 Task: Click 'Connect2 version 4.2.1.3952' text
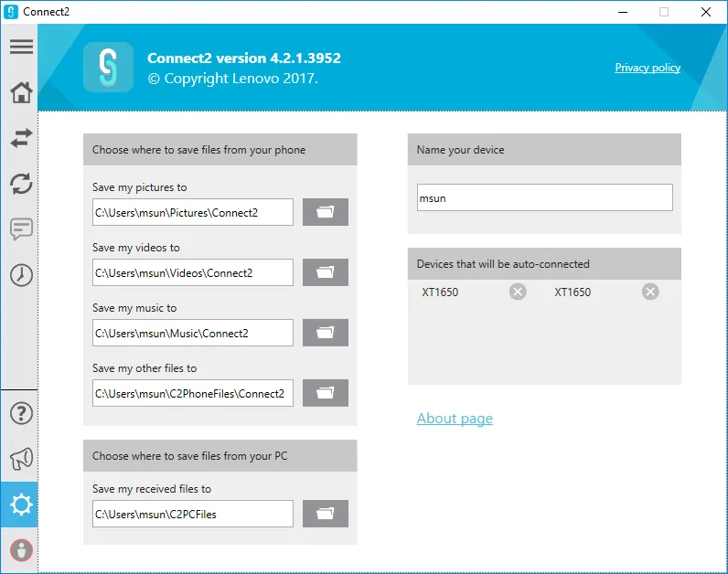pyautogui.click(x=244, y=58)
